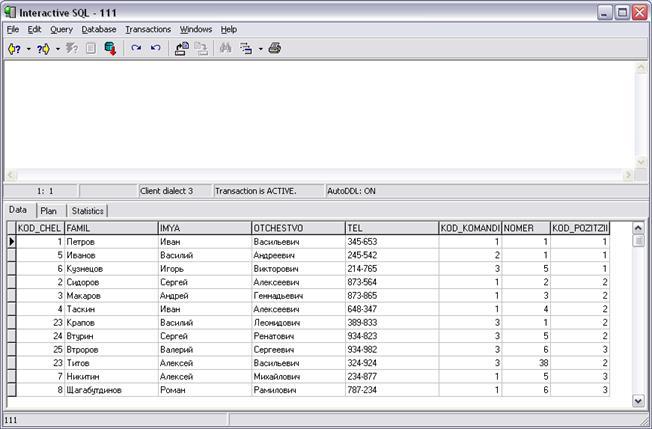Screen dimensions: 652x429
Task: Click the Redo arrow icon in toolbar
Action: click(x=136, y=48)
